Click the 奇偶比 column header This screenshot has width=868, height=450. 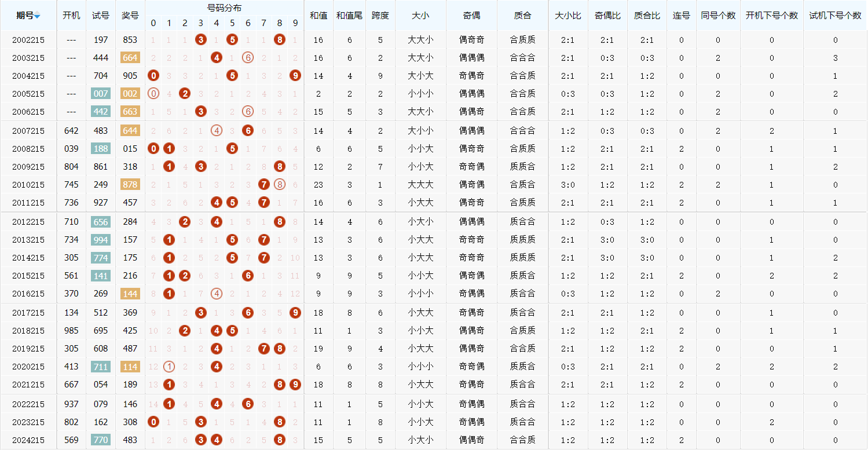click(x=607, y=16)
